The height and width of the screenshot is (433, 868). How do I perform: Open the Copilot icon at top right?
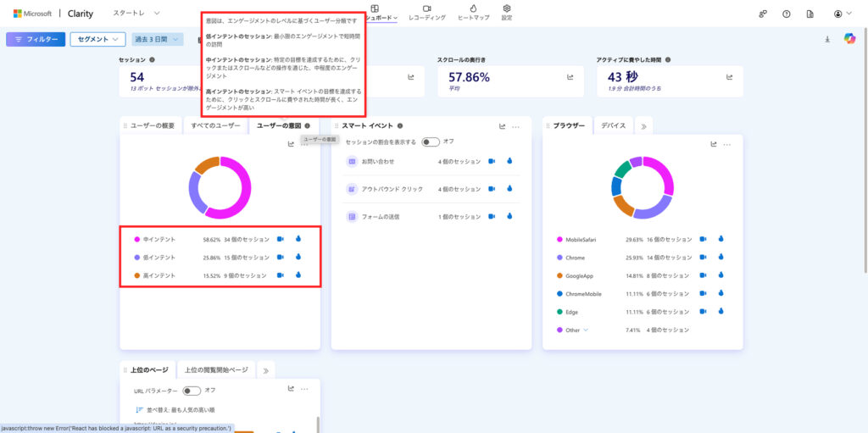[849, 39]
